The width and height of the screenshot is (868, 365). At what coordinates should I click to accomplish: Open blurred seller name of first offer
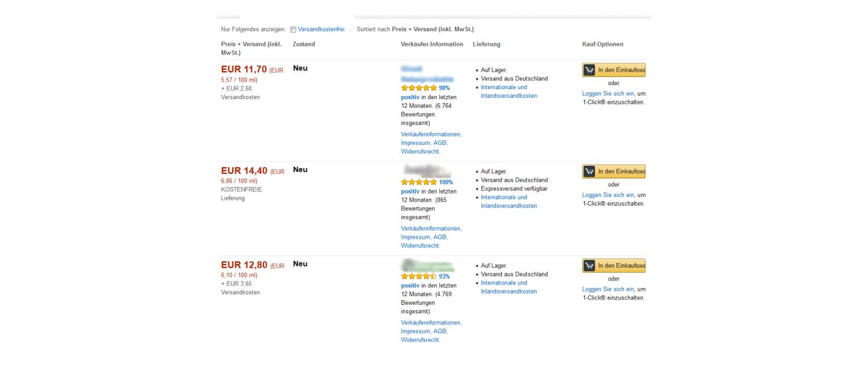point(427,74)
